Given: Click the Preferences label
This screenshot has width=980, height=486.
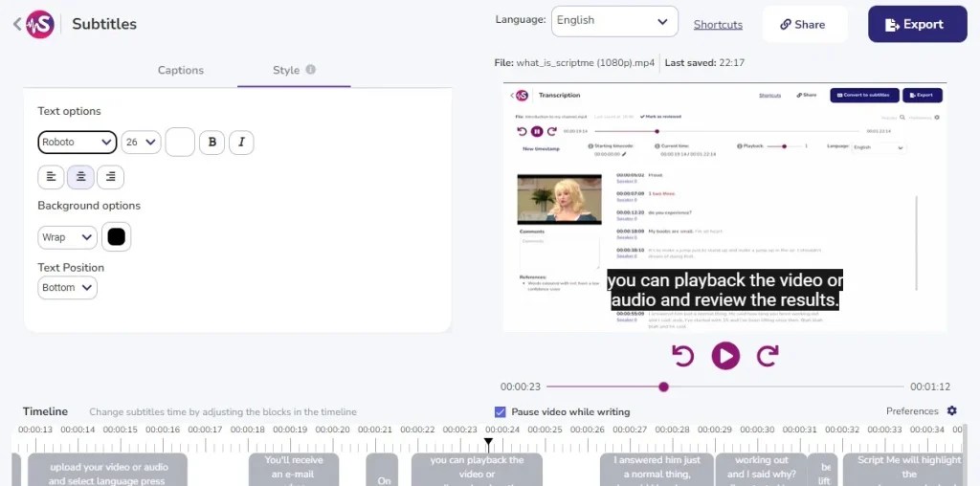Looking at the screenshot, I should coord(912,411).
